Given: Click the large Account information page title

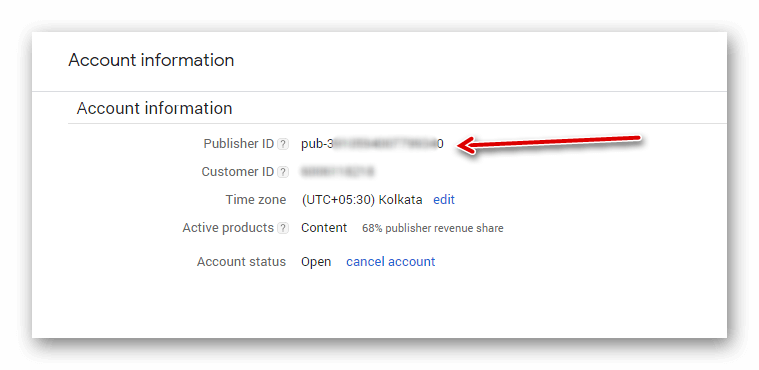Looking at the screenshot, I should [151, 60].
